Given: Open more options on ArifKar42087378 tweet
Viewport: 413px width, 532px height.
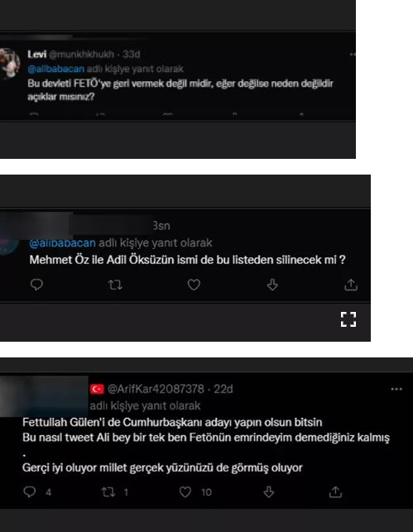Looking at the screenshot, I should (x=396, y=389).
